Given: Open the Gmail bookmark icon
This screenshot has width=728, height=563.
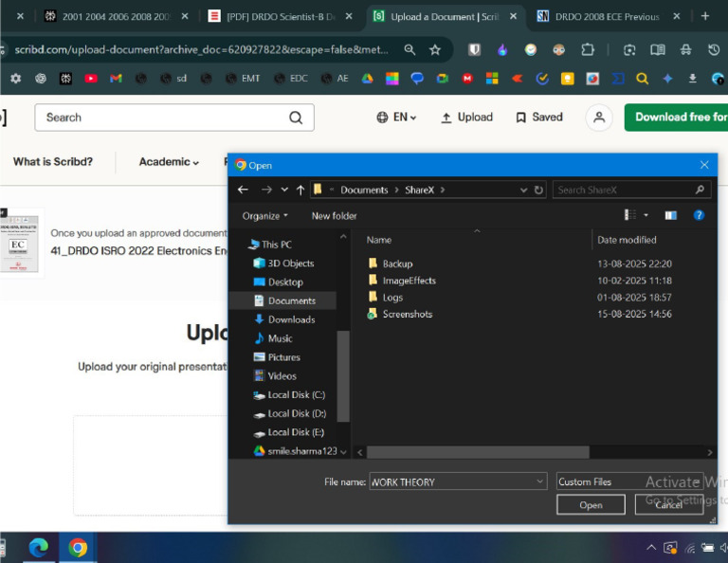Looking at the screenshot, I should [x=116, y=79].
